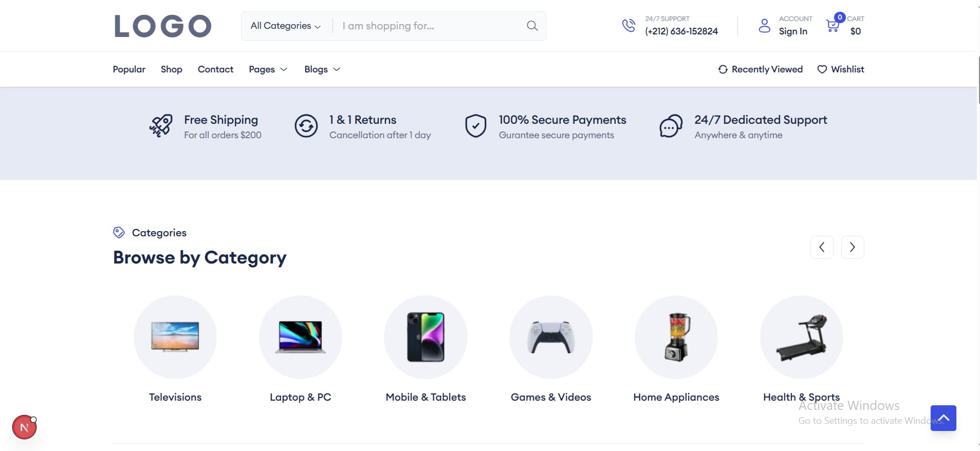Click the search magnifier icon
The image size is (980, 451).
click(x=532, y=26)
